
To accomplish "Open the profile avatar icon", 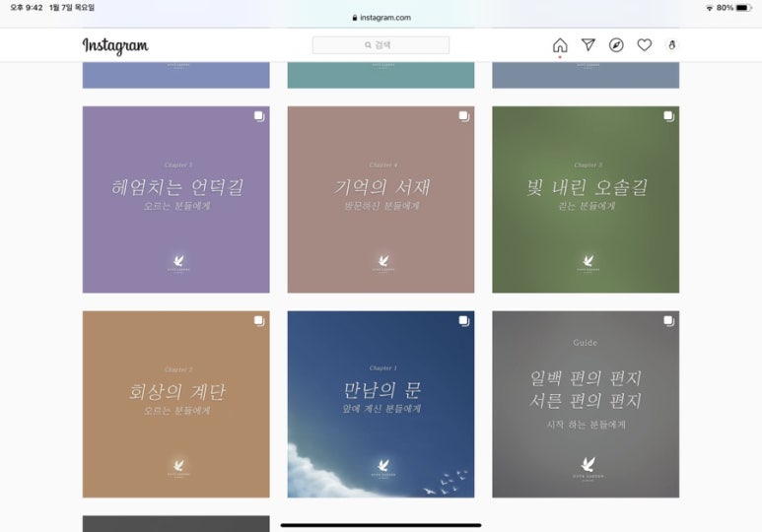I will point(672,45).
